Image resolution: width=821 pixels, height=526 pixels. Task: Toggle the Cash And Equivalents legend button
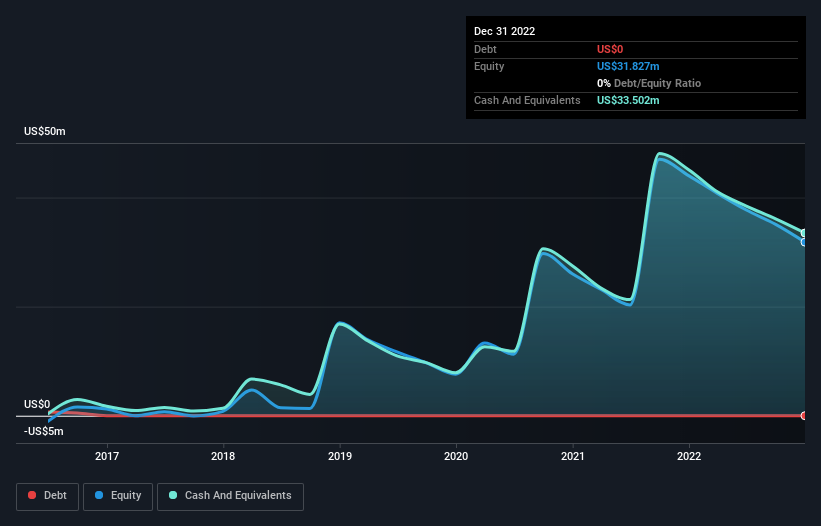230,496
